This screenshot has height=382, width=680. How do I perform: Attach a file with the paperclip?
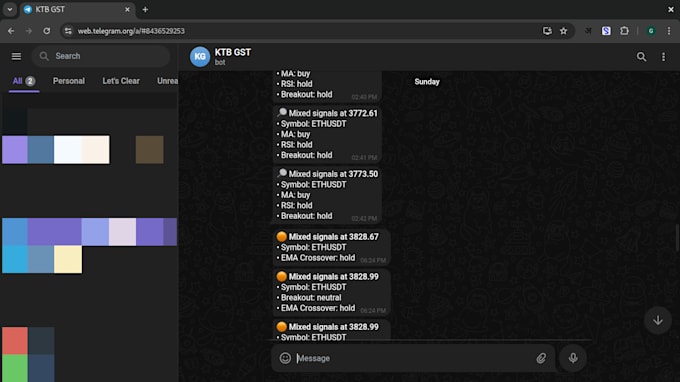[541, 358]
